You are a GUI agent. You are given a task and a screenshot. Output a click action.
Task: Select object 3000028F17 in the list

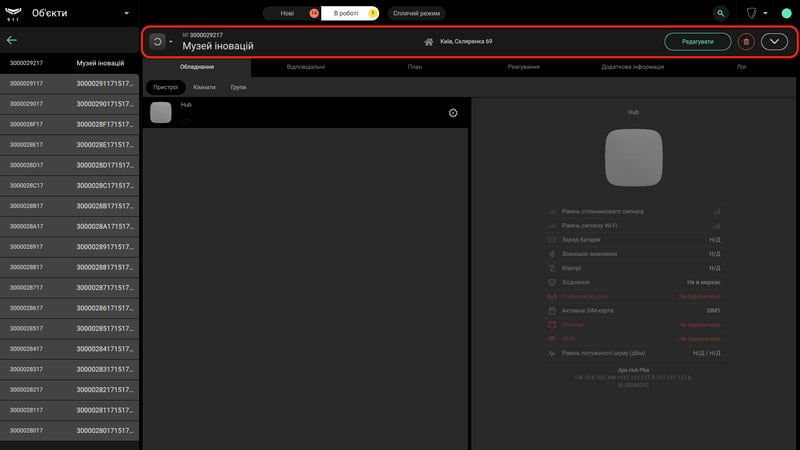[x=69, y=124]
